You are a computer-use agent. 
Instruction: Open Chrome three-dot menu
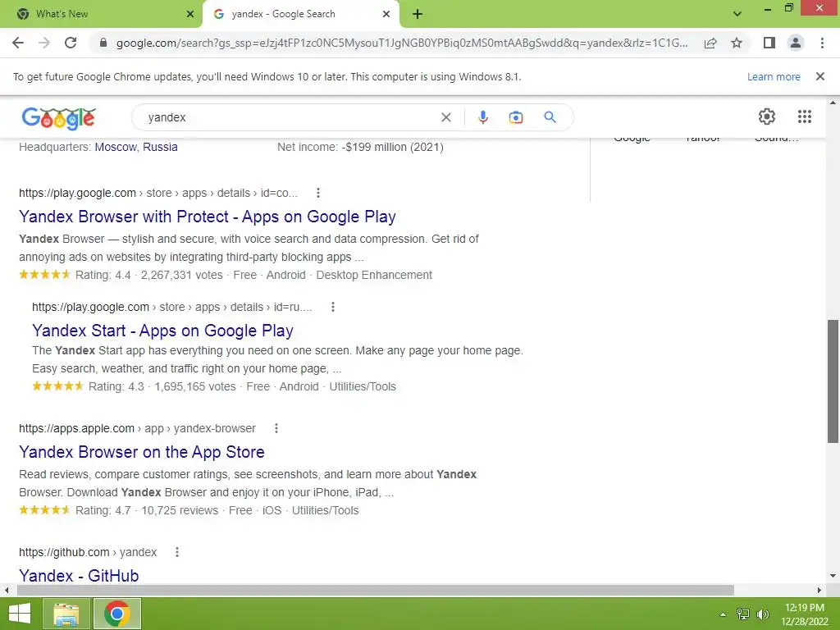822,43
